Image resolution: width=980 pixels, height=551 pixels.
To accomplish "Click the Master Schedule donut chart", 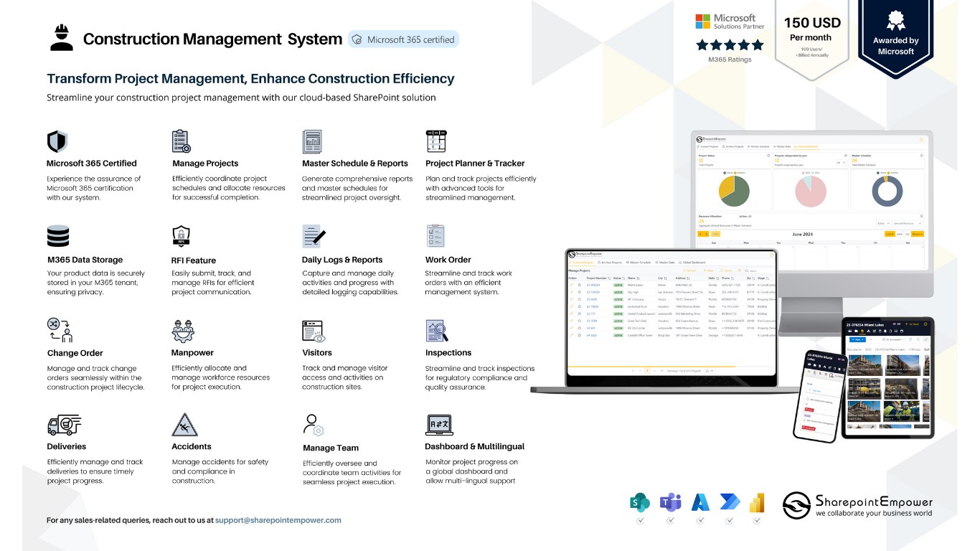I will (x=887, y=191).
